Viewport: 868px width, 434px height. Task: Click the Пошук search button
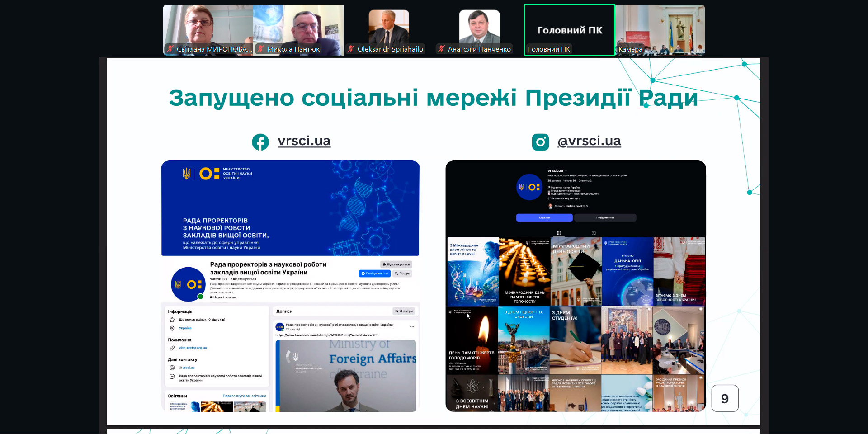[402, 274]
